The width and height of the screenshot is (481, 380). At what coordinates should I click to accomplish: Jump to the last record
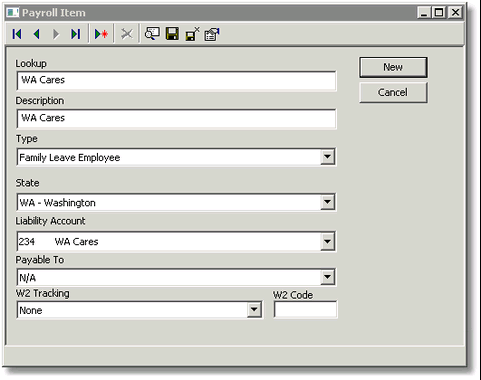coord(76,34)
